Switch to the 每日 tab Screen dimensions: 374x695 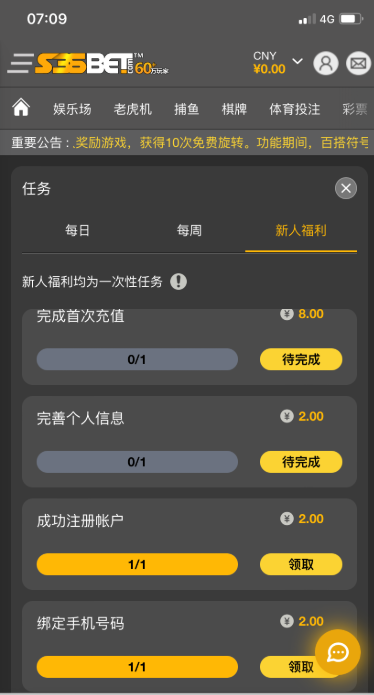pos(78,230)
